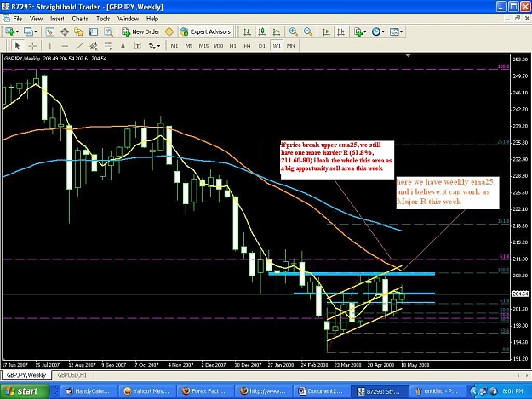Click the Indicators list icon
532x399 pixels.
click(x=358, y=31)
